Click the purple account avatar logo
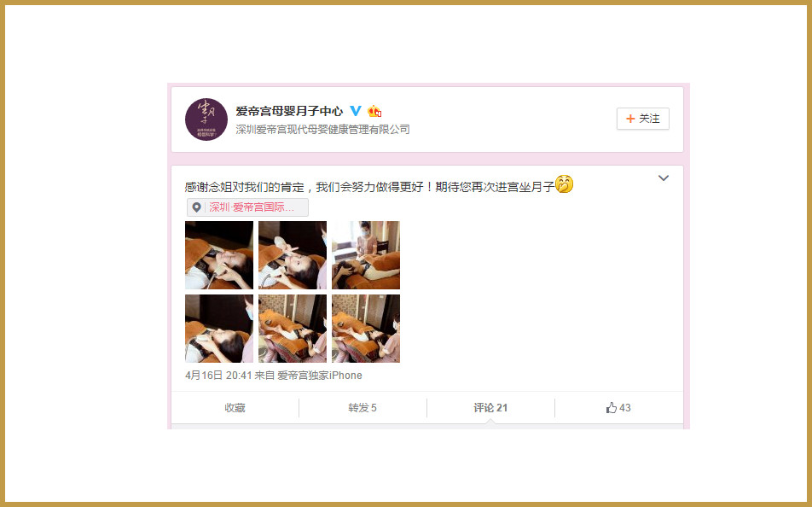Viewport: 812px width, 507px height. pos(206,119)
